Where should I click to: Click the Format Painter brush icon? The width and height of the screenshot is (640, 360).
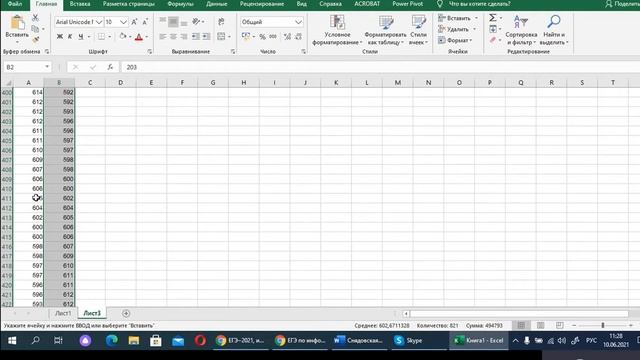[36, 40]
